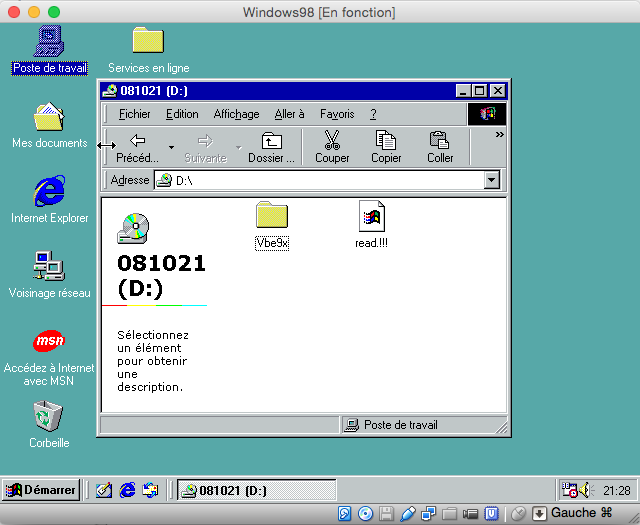Select the Vbe9x folder in D: window
Screen dimensions: 640x525
click(272, 225)
